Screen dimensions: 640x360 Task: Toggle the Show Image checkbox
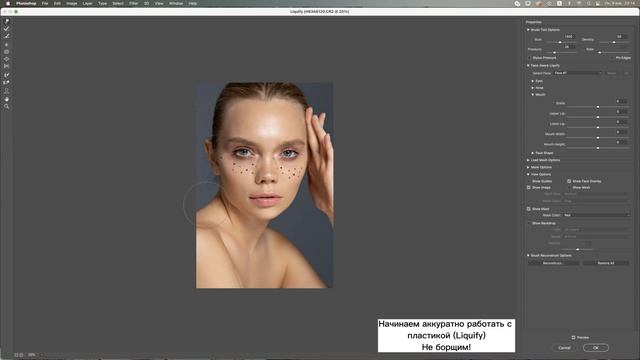click(x=529, y=188)
